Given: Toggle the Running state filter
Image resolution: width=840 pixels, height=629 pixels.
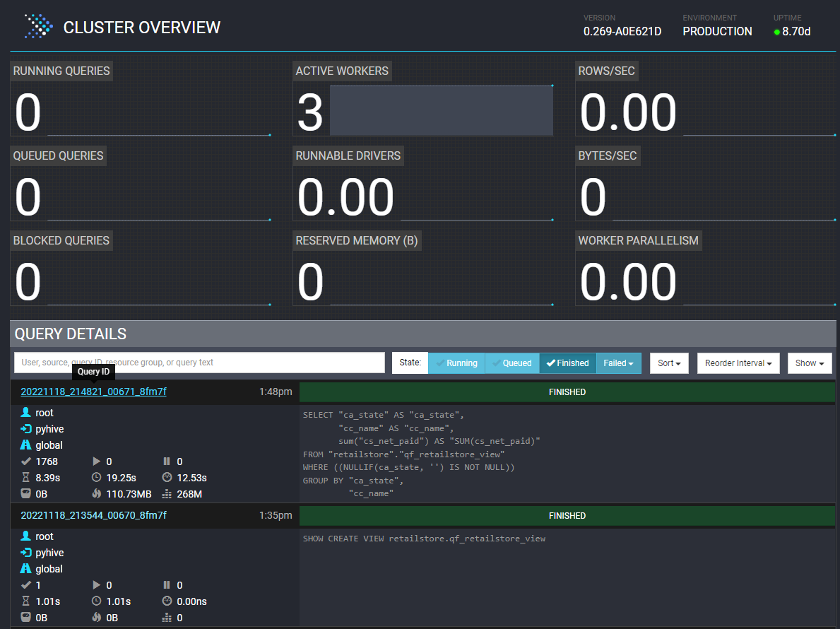Looking at the screenshot, I should point(456,363).
